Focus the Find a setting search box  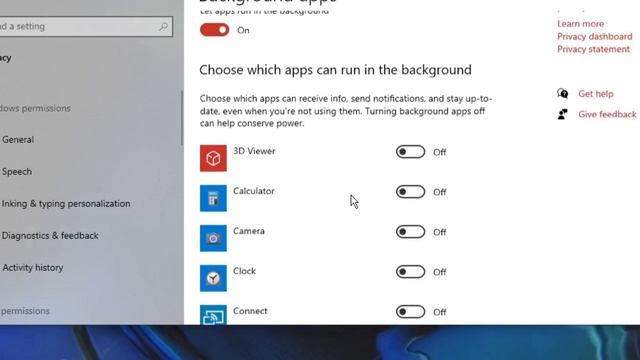point(86,27)
